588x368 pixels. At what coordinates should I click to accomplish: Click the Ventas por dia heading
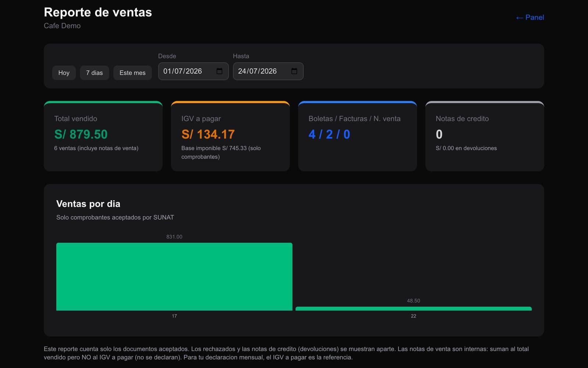[88, 204]
